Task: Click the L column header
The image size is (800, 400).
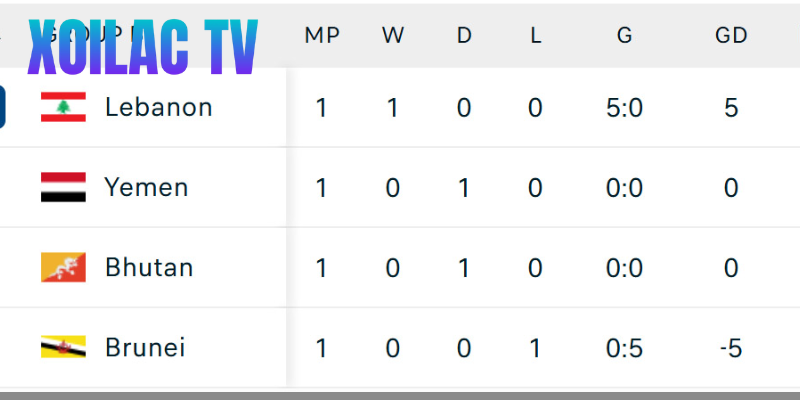Action: [x=535, y=35]
